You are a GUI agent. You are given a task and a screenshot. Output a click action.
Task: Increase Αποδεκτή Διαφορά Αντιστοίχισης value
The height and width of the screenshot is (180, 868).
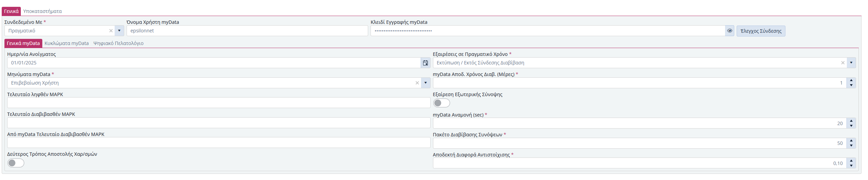tap(851, 161)
